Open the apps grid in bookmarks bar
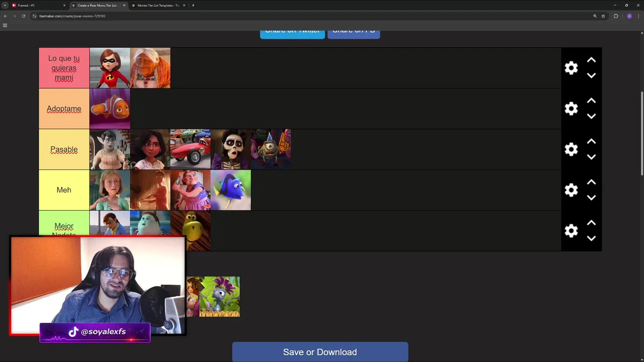 point(5,25)
